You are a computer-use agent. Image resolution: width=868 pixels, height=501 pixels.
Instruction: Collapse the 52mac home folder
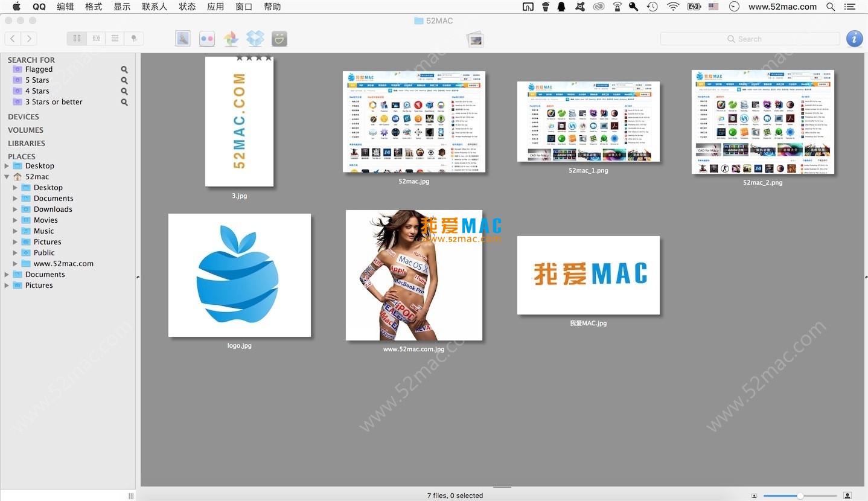[x=7, y=177]
